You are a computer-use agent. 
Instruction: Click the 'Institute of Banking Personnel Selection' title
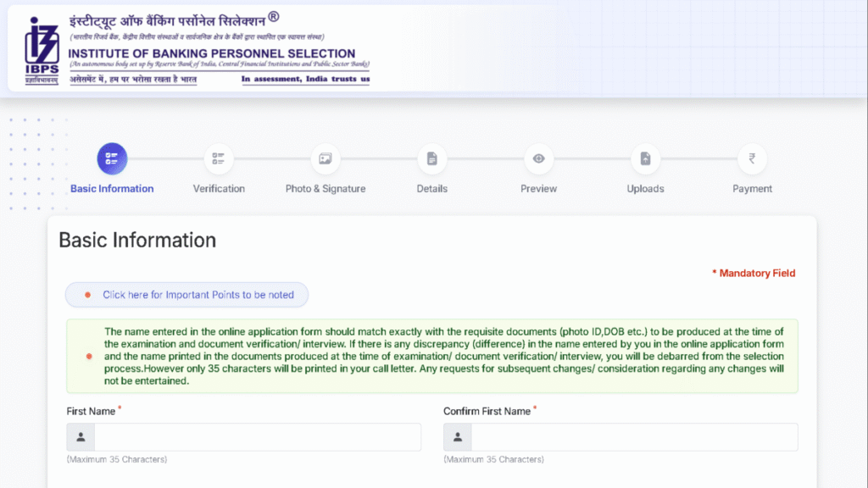tap(211, 53)
